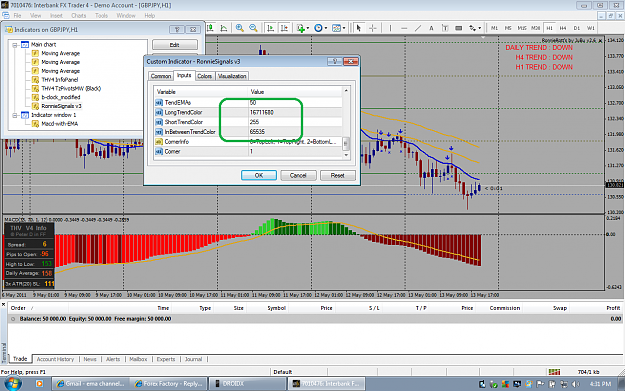Switch to Forex Factory taskbar window
Viewport: 625px width, 391px height.
(169, 384)
